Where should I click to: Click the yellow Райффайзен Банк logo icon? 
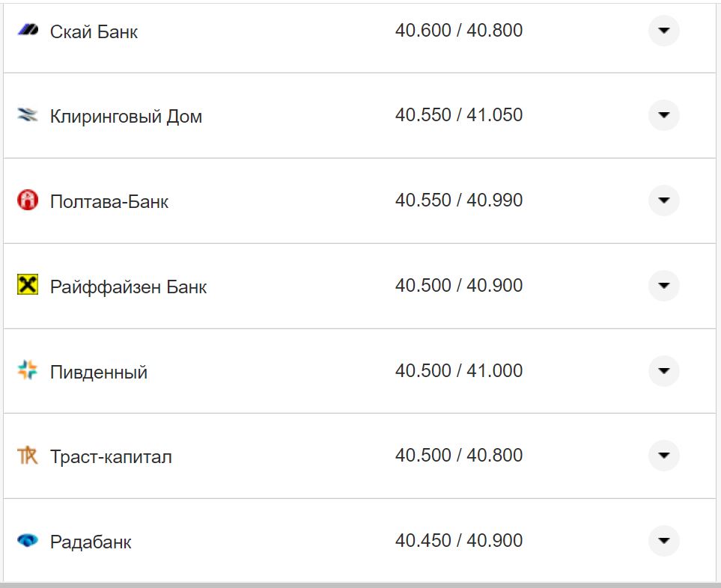click(26, 285)
